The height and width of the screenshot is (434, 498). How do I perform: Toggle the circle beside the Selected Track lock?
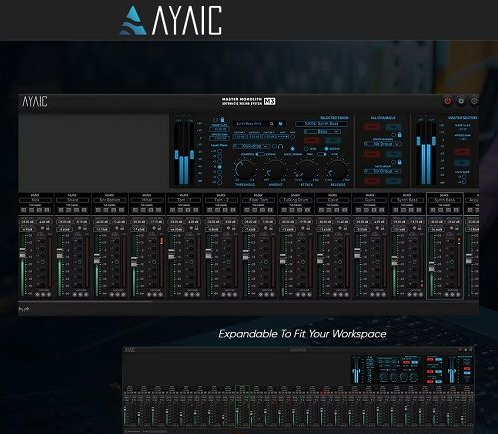(215, 120)
